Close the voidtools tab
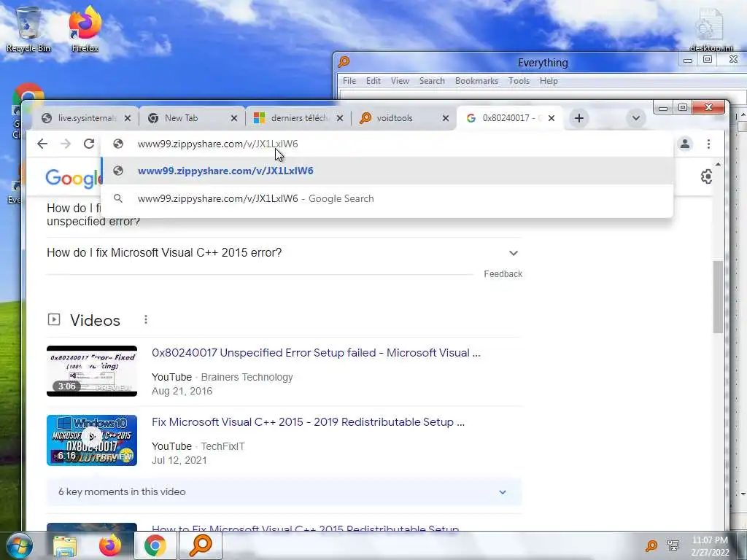Viewport: 747px width, 560px height. pyautogui.click(x=446, y=118)
